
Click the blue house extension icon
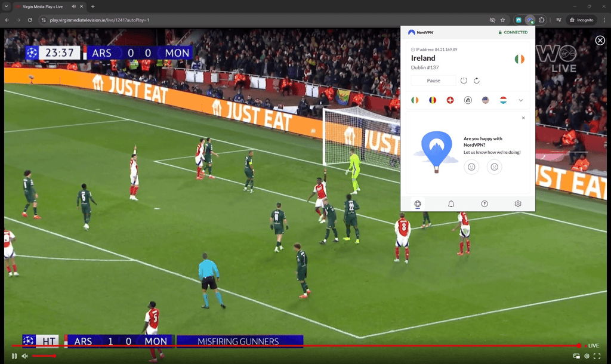click(519, 20)
